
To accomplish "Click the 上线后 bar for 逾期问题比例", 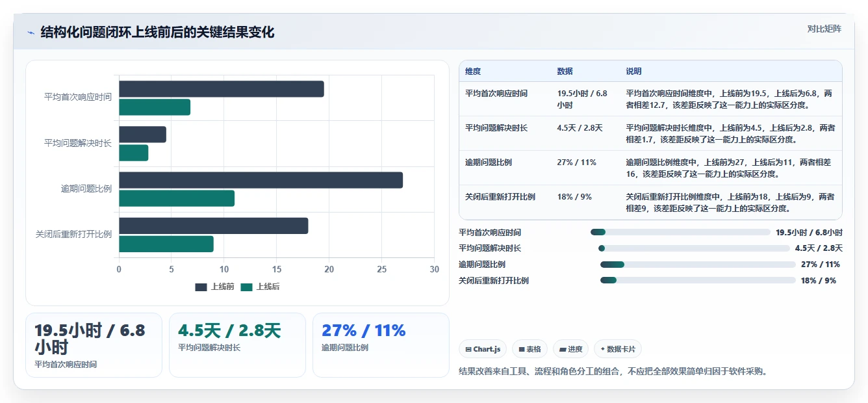I will pos(177,198).
